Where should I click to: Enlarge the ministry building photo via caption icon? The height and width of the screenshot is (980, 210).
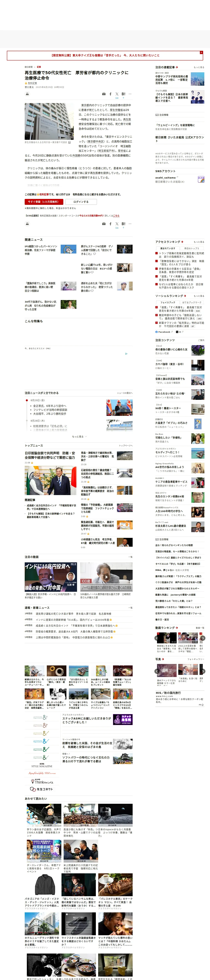coord(69,142)
